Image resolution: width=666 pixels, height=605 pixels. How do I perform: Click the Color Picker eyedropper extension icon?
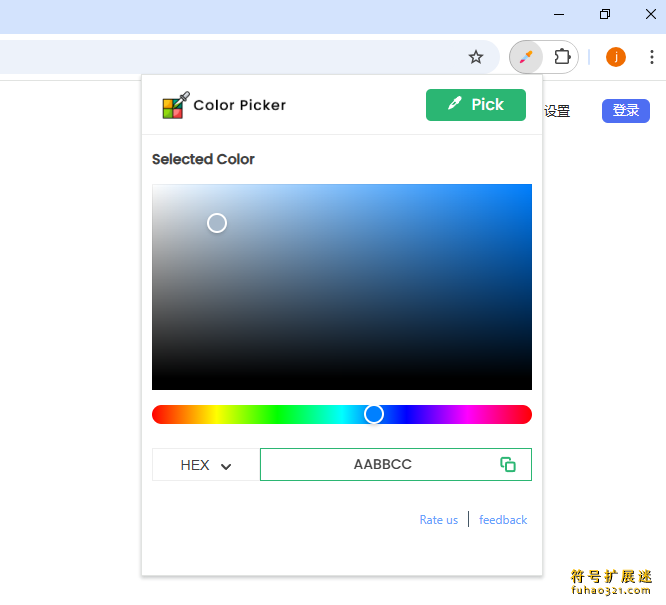(x=526, y=57)
